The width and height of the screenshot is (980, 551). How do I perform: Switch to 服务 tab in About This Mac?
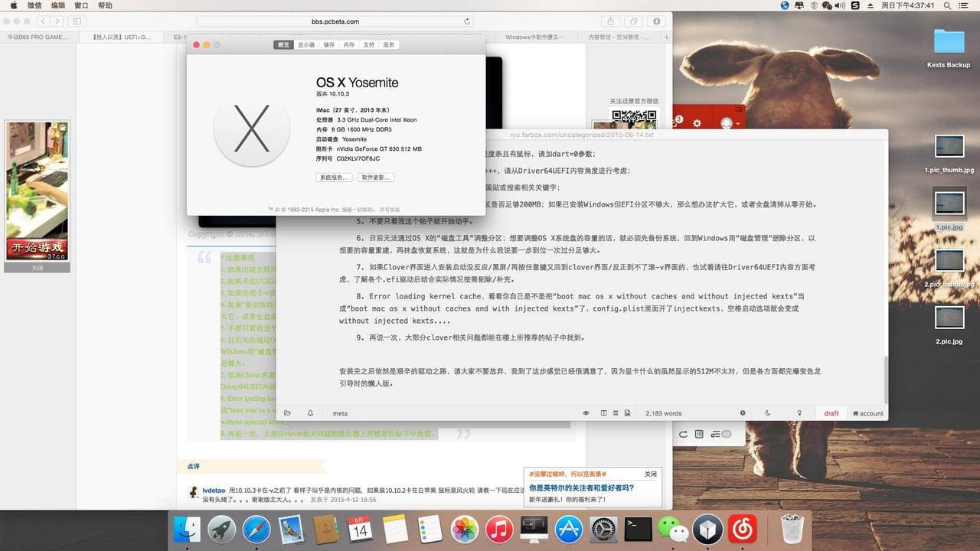pos(389,45)
